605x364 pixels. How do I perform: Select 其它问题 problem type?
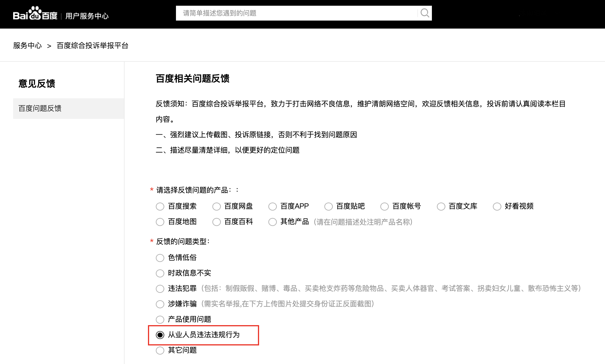(160, 350)
